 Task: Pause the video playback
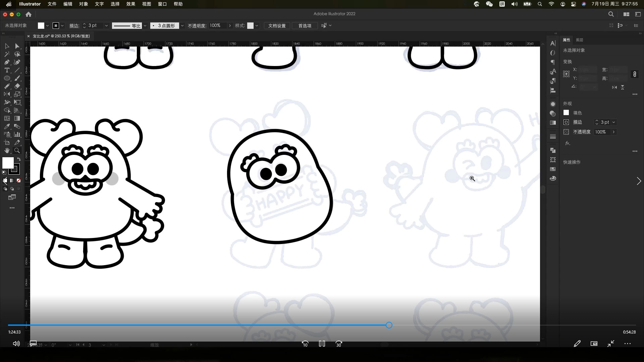tap(322, 344)
